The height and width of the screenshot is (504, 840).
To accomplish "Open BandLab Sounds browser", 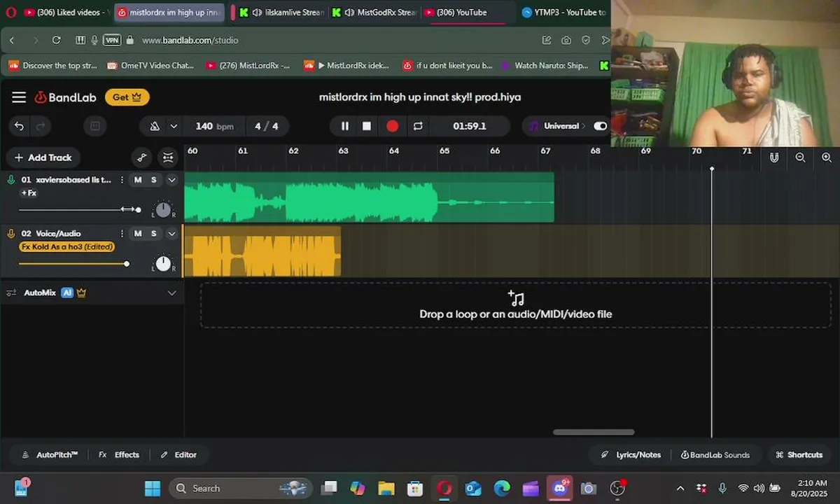I will tap(715, 455).
